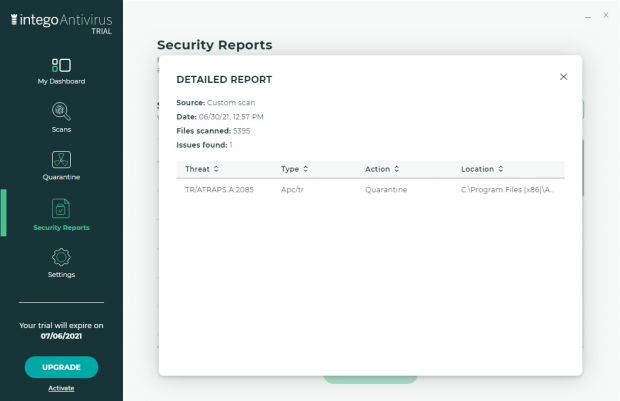Select threat name TR/ATRAPS.A.2085
The height and width of the screenshot is (401, 620).
click(x=219, y=189)
